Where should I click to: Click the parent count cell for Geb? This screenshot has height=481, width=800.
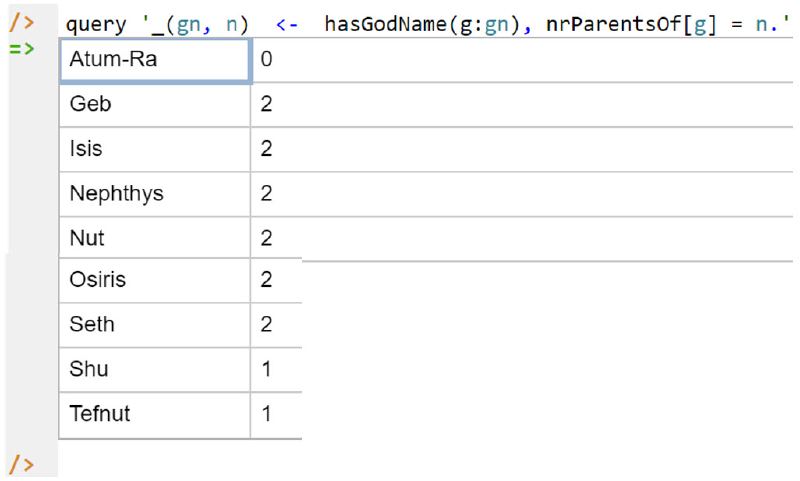522,105
